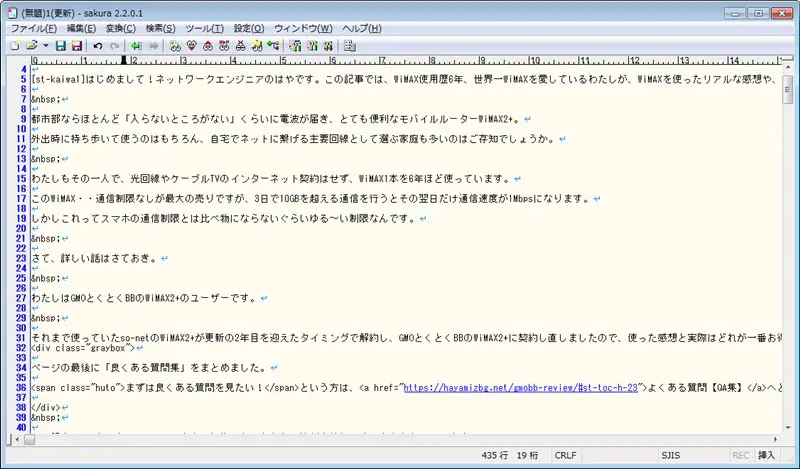The image size is (800, 469).
Task: Expand the recent files dropdown arrow beside Open
Action: (x=44, y=45)
